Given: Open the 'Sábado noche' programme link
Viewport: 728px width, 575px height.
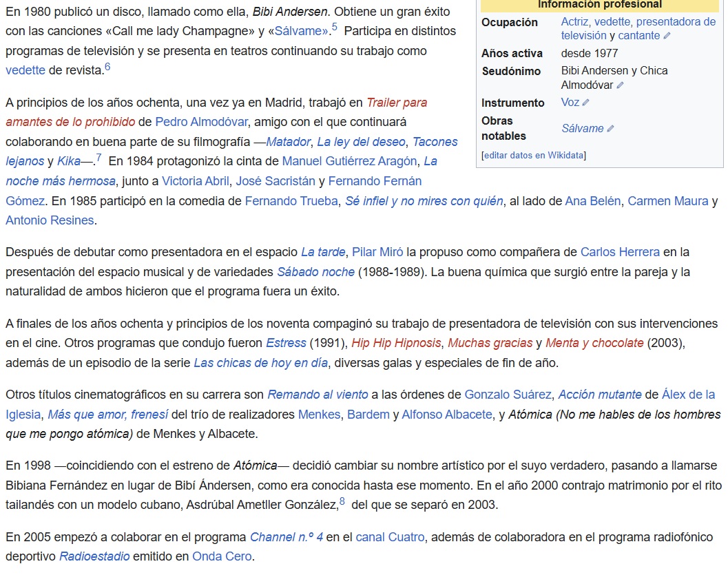Looking at the screenshot, I should point(315,271).
